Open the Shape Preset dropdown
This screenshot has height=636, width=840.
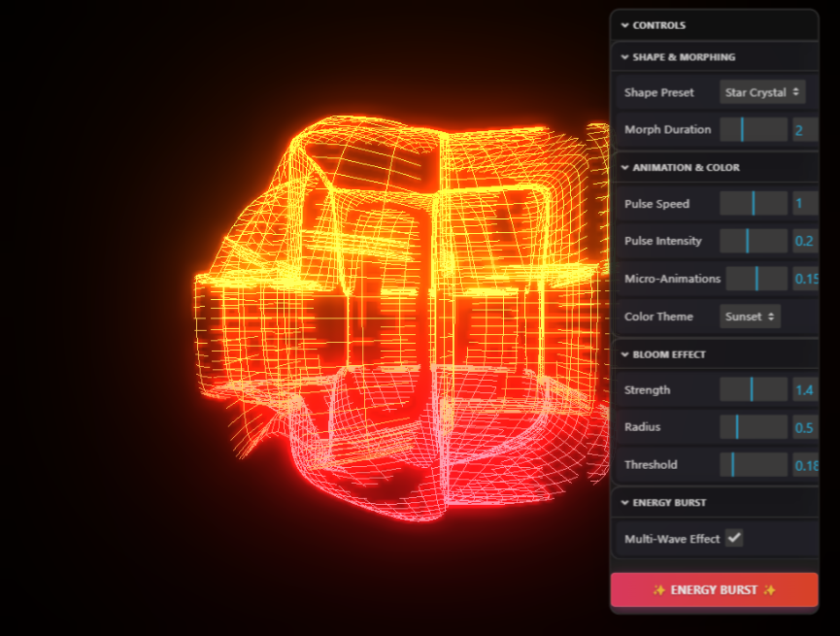pyautogui.click(x=762, y=92)
